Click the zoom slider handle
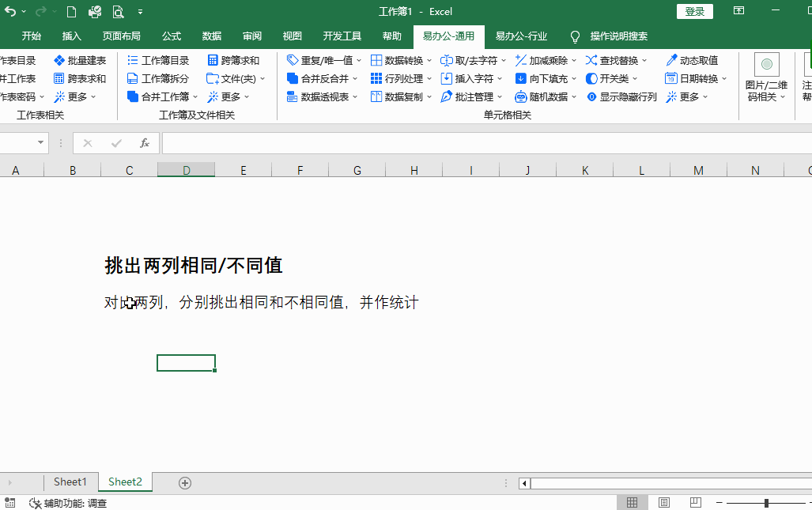 coord(766,503)
